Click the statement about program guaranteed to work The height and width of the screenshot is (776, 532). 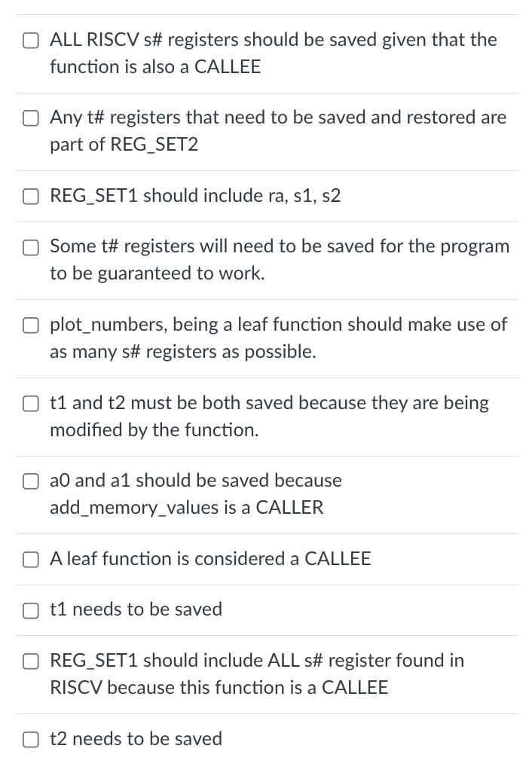280,259
